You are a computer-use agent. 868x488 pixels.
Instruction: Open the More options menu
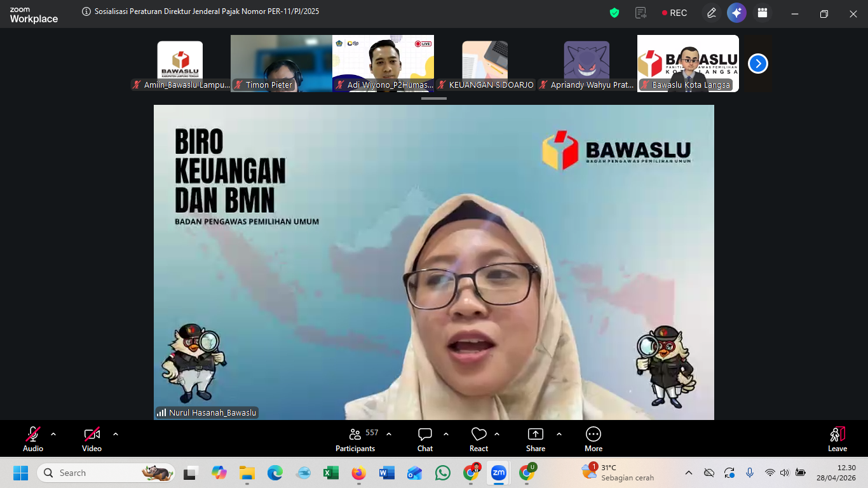[593, 439]
